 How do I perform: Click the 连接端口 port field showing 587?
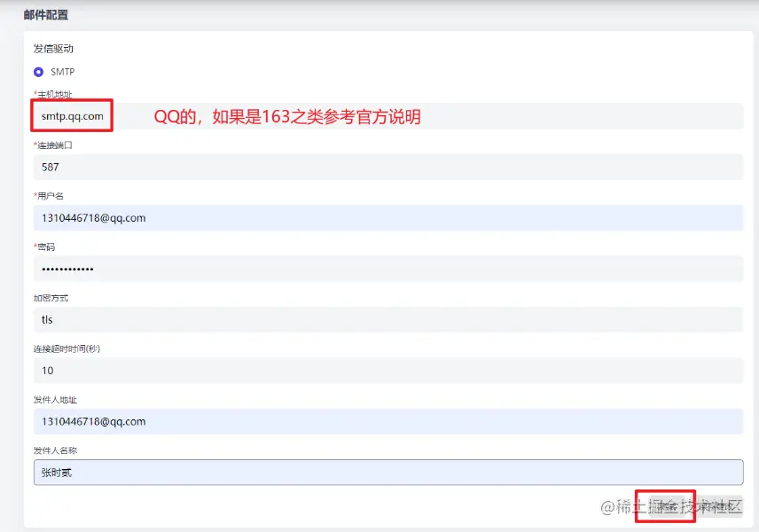(381, 167)
